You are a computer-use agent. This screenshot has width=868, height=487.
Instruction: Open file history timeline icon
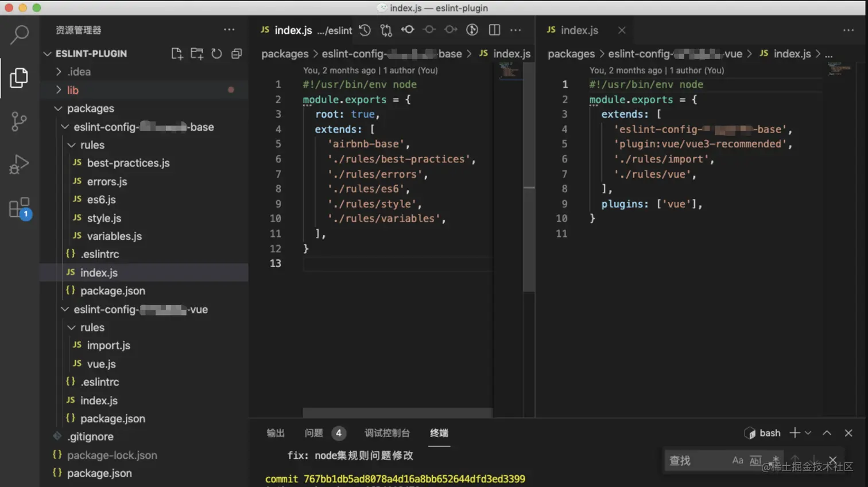pyautogui.click(x=365, y=30)
